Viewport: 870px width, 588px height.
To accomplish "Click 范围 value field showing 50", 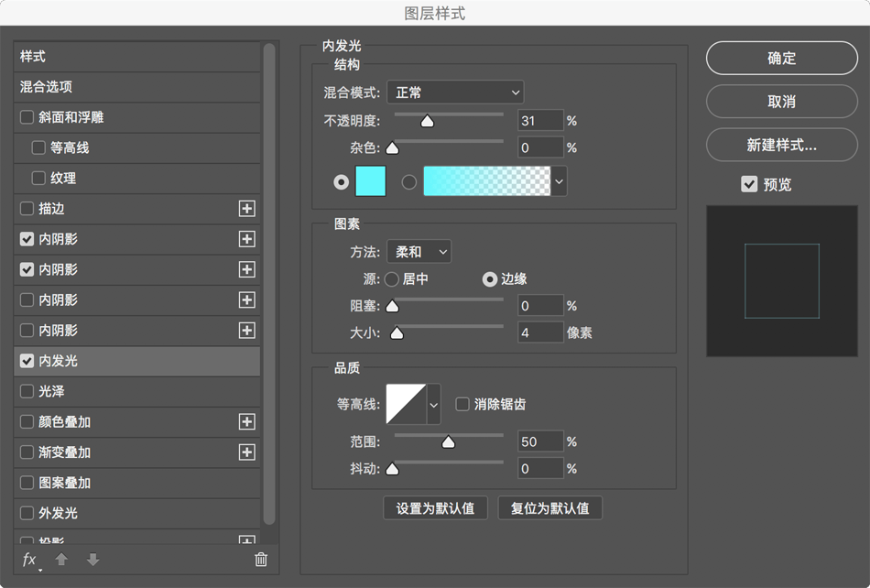I will tap(540, 441).
